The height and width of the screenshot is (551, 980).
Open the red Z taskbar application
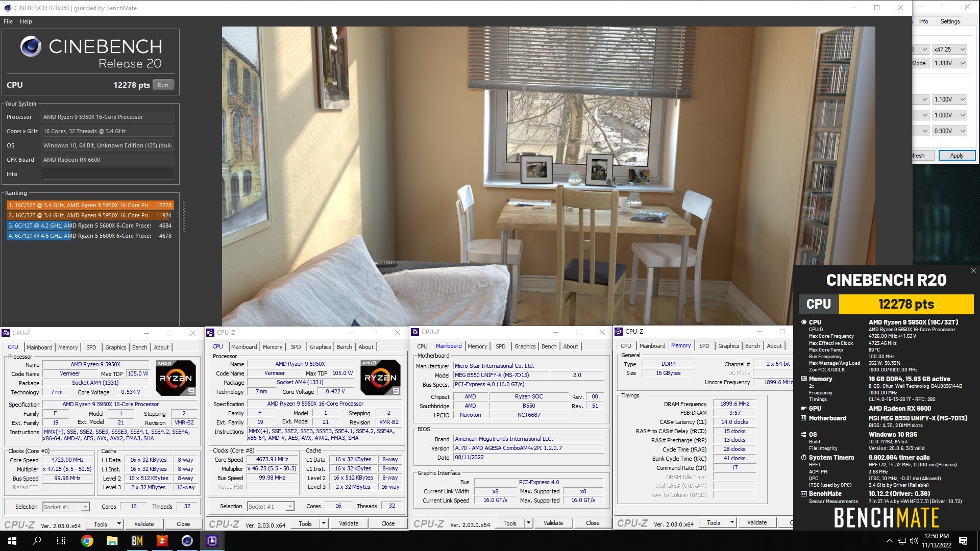(162, 541)
